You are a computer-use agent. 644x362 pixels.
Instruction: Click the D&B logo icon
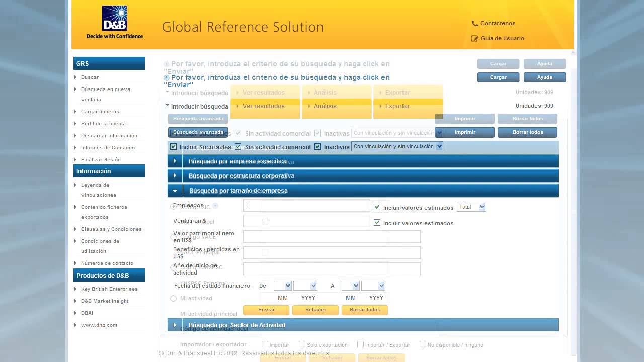pyautogui.click(x=114, y=19)
